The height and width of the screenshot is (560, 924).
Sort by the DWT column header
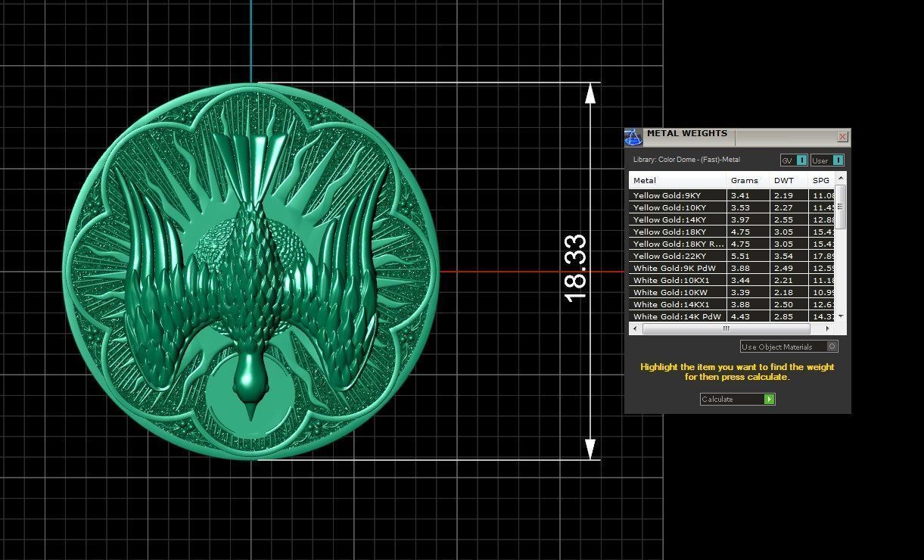(789, 180)
